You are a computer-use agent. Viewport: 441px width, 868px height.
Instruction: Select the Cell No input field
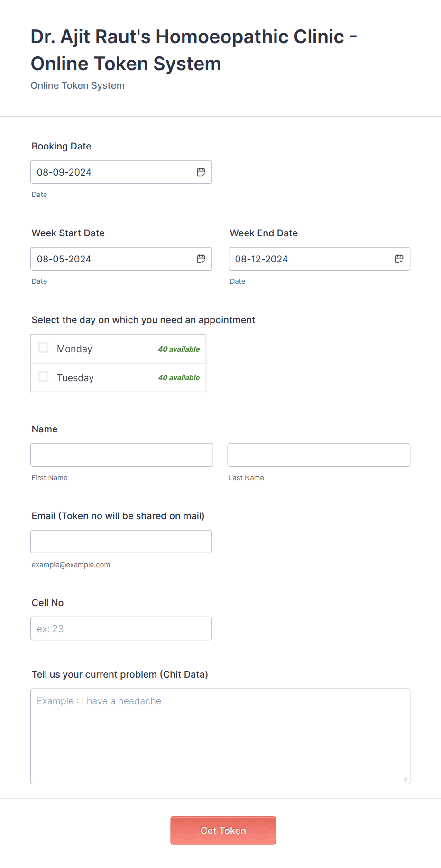(121, 628)
